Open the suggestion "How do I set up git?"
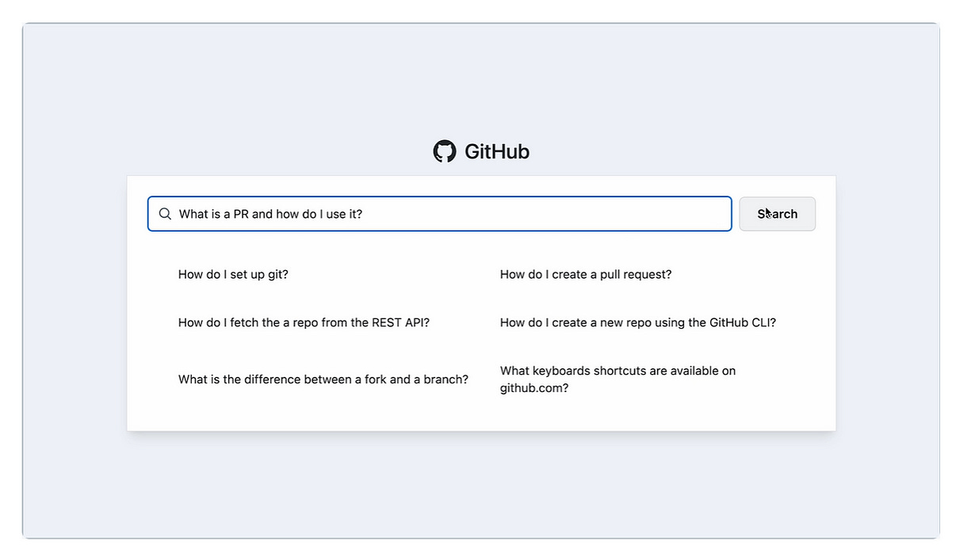 (x=233, y=274)
